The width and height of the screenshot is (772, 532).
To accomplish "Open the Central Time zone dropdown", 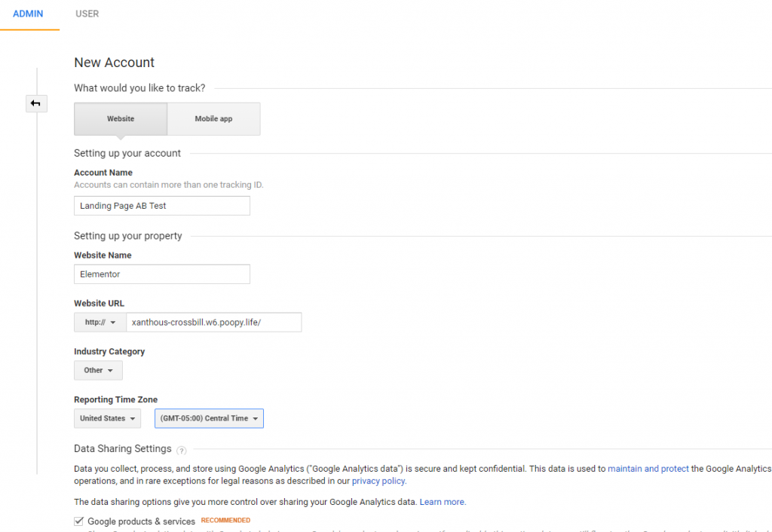I will (x=209, y=418).
